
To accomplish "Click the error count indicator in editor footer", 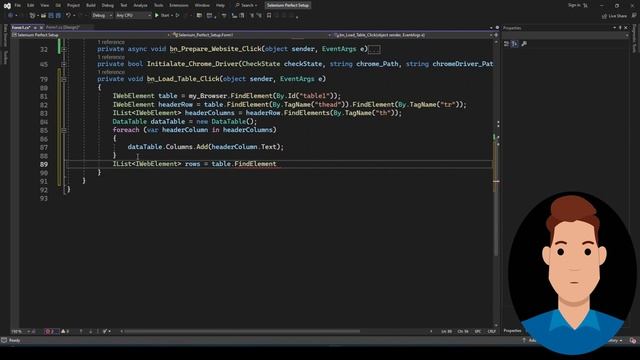I will (x=51, y=331).
